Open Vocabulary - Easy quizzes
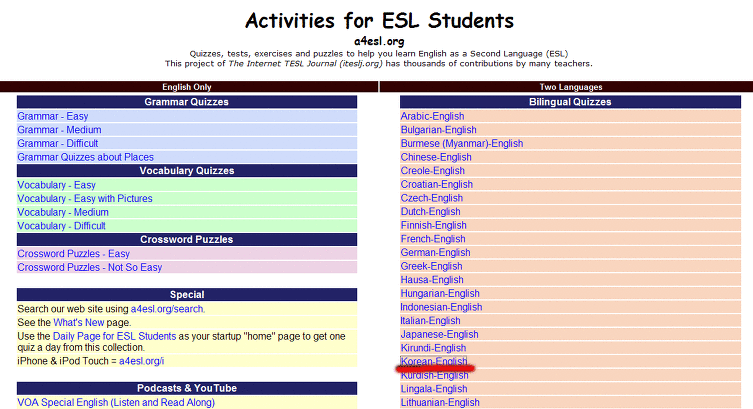The height and width of the screenshot is (409, 753). tap(56, 185)
